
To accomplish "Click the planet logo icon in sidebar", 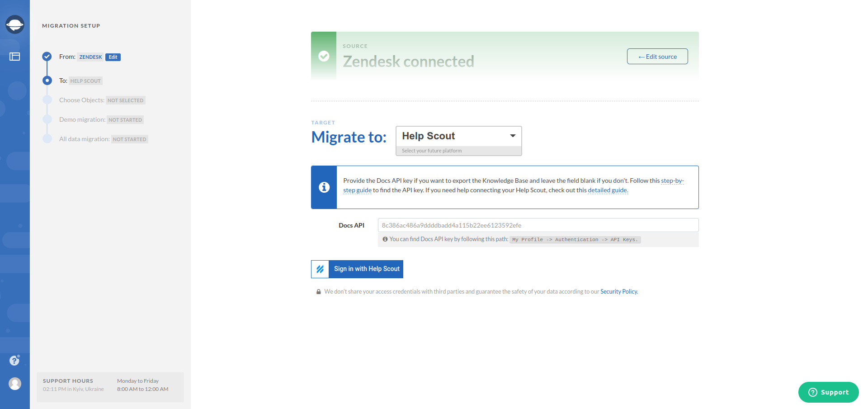I will (15, 24).
